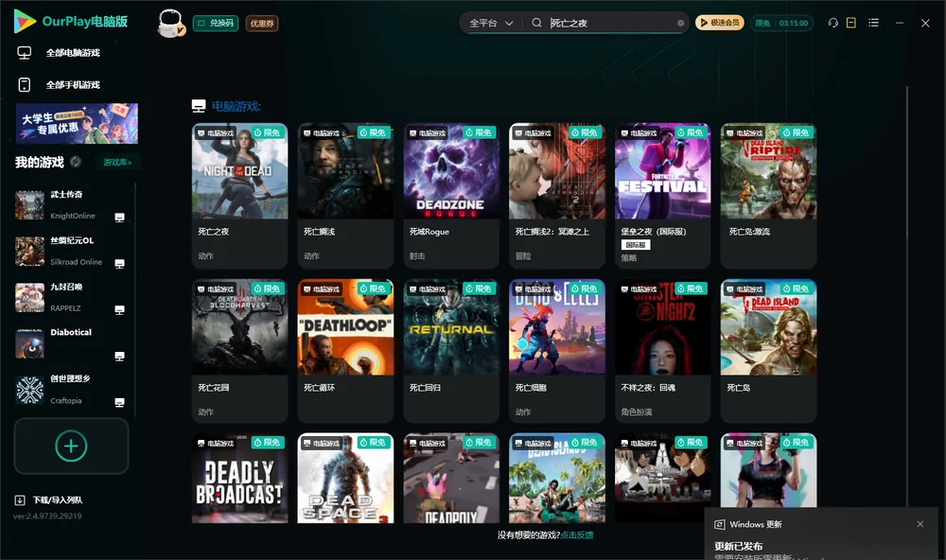This screenshot has width=946, height=560.
Task: Click the download icon beside 下载/导入队列
Action: point(20,499)
